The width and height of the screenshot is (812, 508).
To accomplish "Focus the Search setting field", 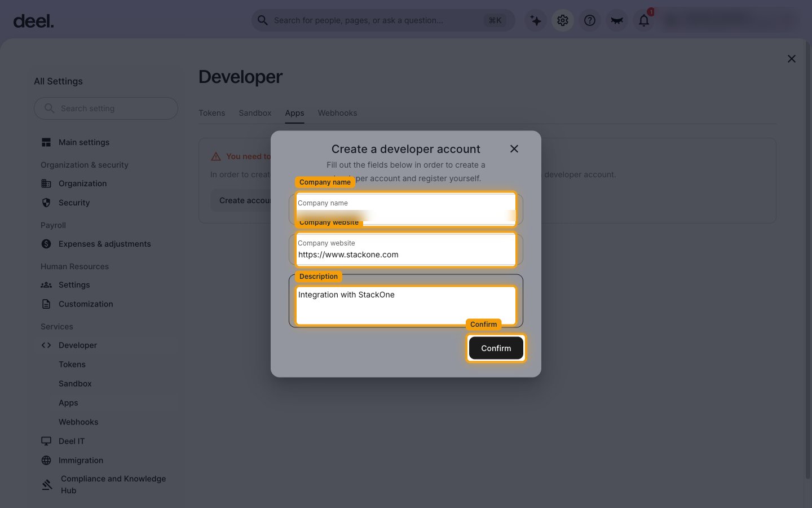I will pyautogui.click(x=106, y=108).
